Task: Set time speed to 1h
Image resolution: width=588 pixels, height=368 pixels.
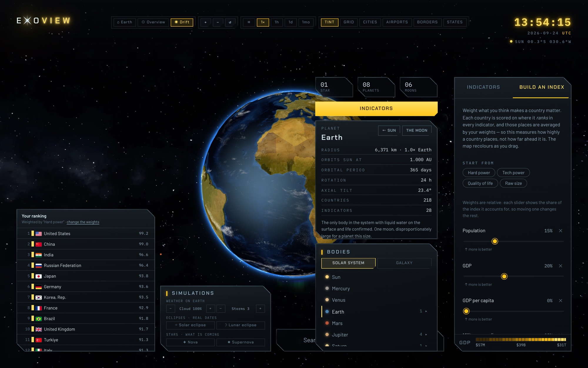Action: [277, 22]
